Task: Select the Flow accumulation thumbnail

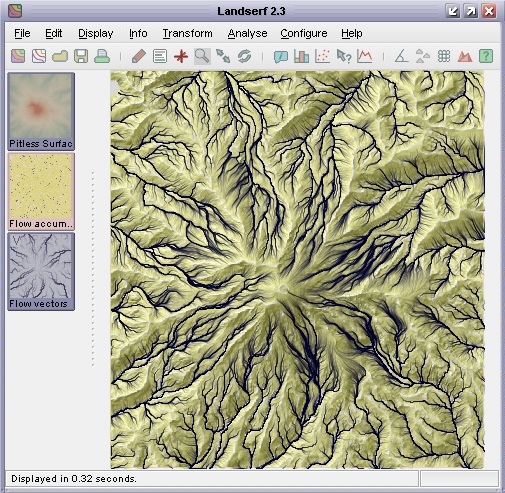Action: click(x=41, y=191)
